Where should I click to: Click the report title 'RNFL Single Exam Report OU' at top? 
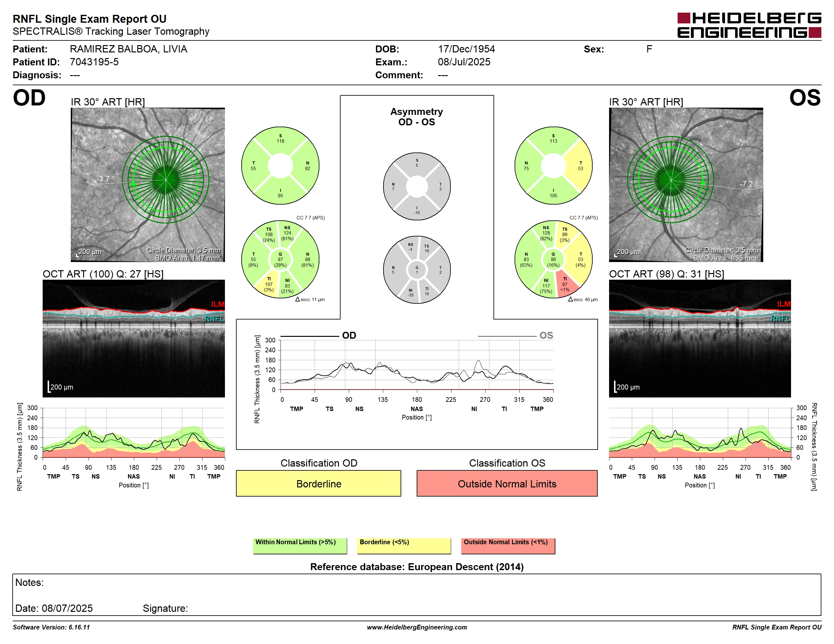89,19
